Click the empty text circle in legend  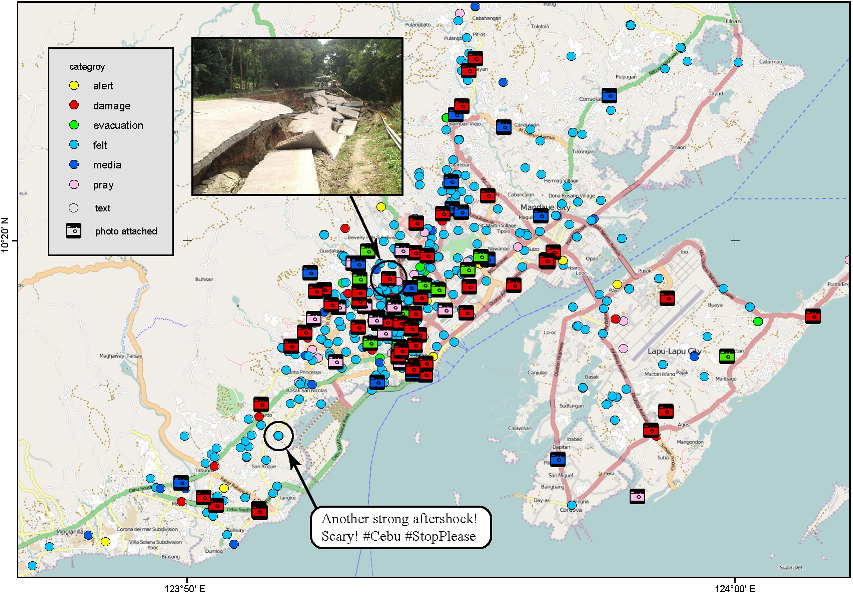pyautogui.click(x=74, y=208)
